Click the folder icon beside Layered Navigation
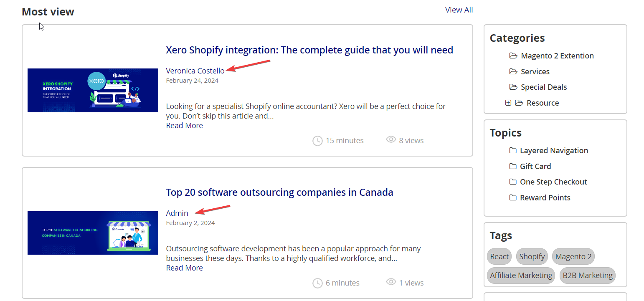This screenshot has height=301, width=644. point(513,151)
